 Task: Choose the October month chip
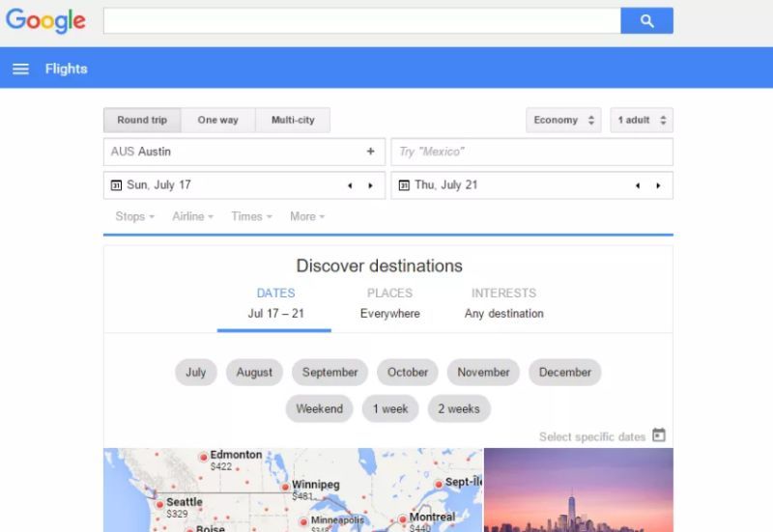tap(408, 373)
